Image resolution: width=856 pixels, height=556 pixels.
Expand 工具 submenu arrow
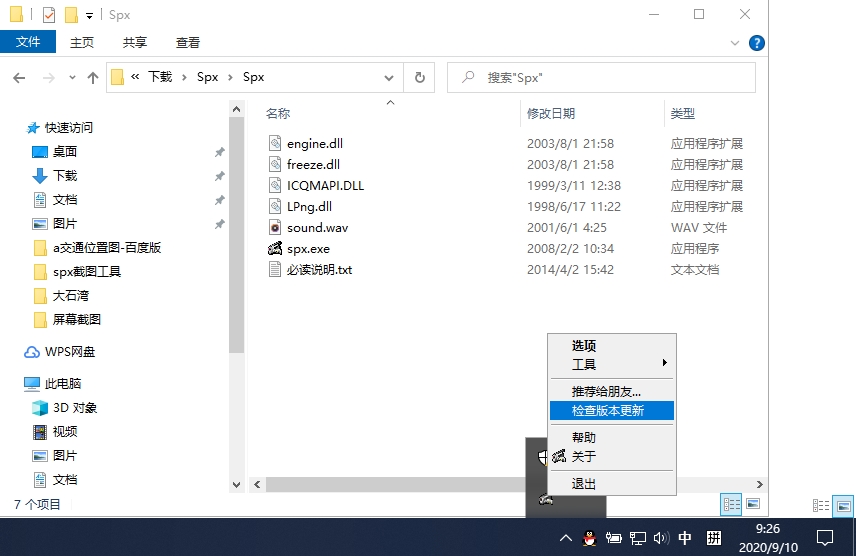pyautogui.click(x=664, y=363)
